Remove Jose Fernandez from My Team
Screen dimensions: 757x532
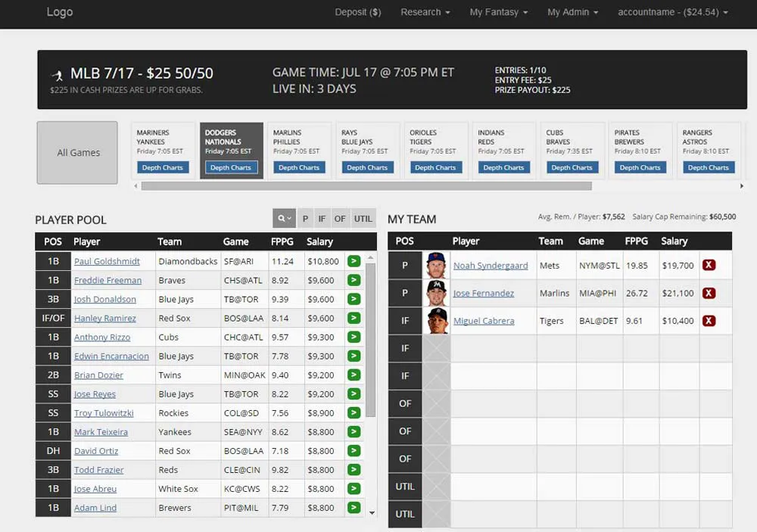[709, 293]
